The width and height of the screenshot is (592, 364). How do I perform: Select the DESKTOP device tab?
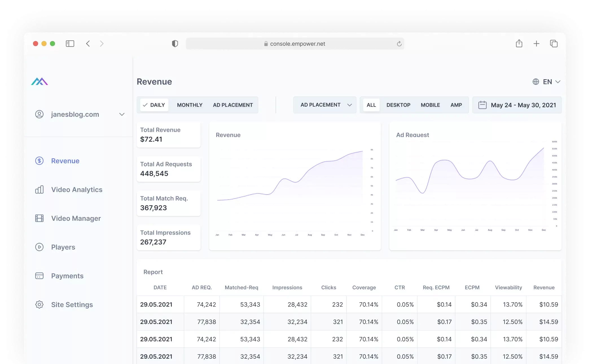(398, 105)
